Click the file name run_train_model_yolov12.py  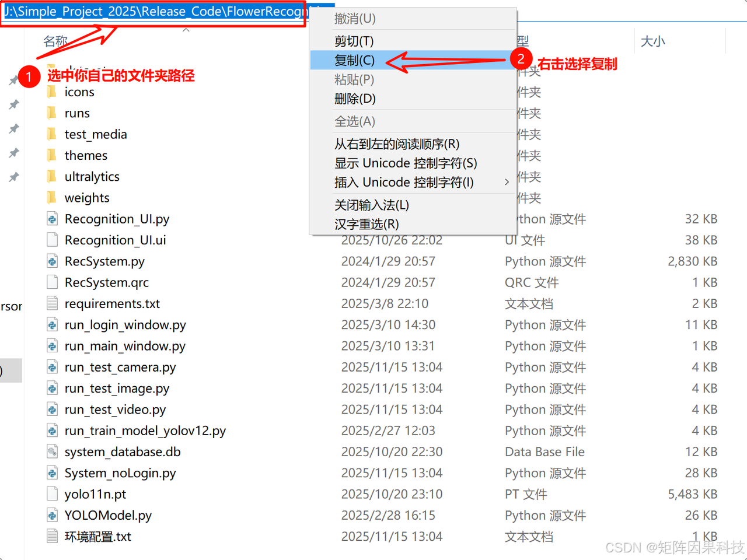tap(145, 430)
